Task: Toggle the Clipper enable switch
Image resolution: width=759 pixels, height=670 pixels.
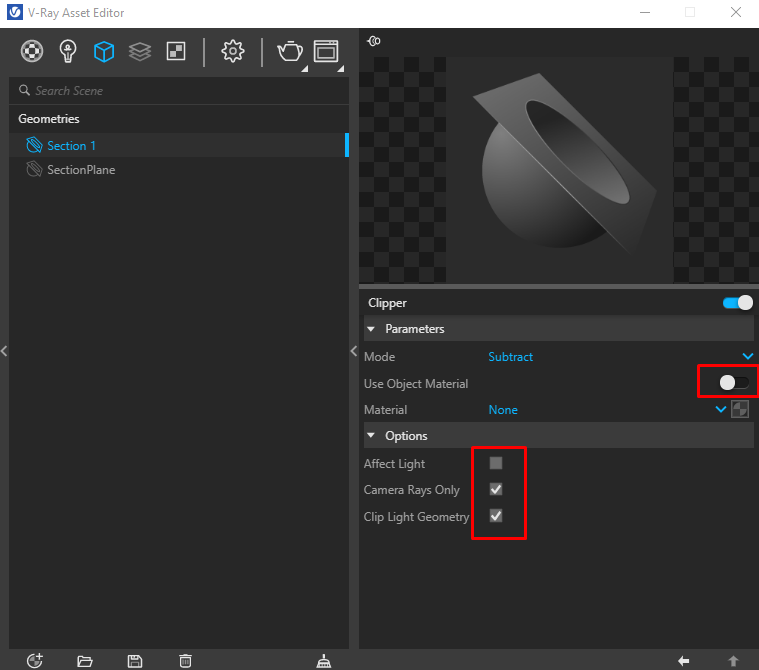Action: [738, 303]
